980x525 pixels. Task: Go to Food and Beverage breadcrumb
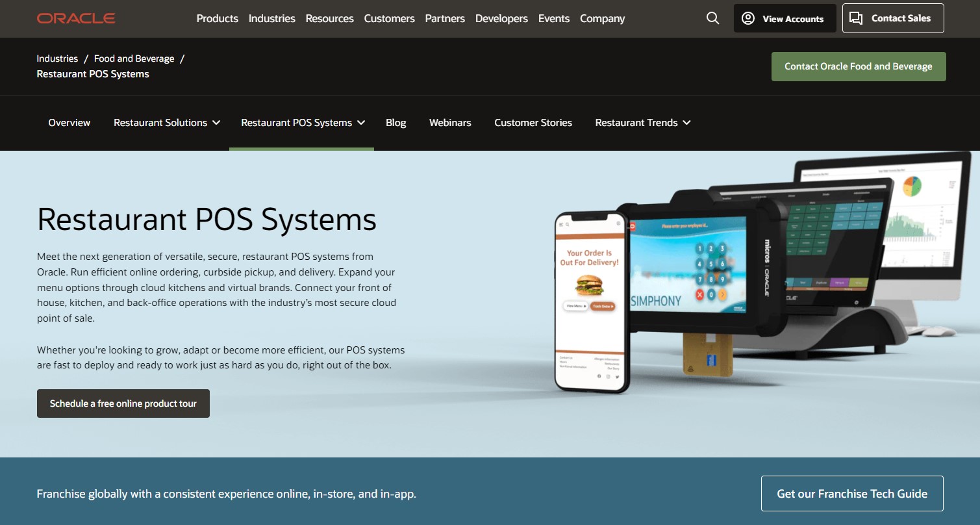[x=134, y=58]
